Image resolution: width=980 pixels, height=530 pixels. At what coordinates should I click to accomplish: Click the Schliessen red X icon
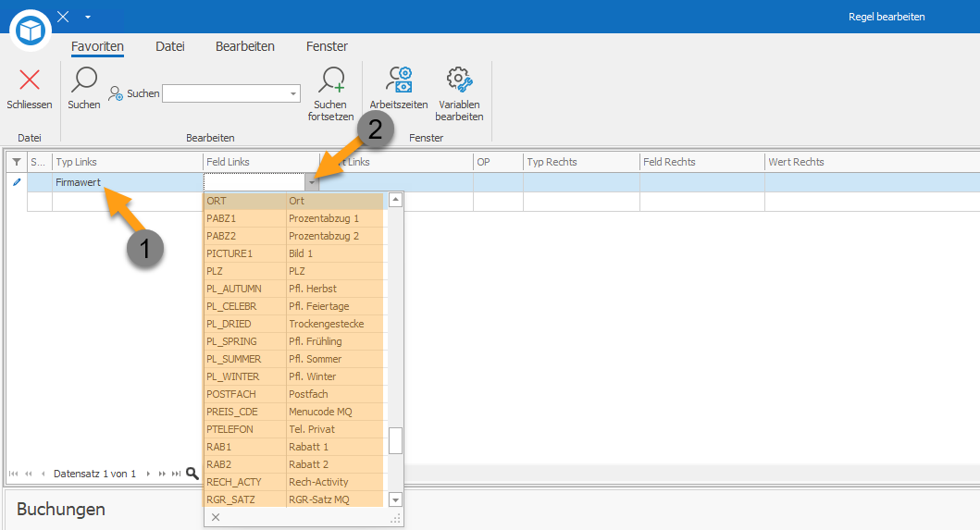pos(30,80)
